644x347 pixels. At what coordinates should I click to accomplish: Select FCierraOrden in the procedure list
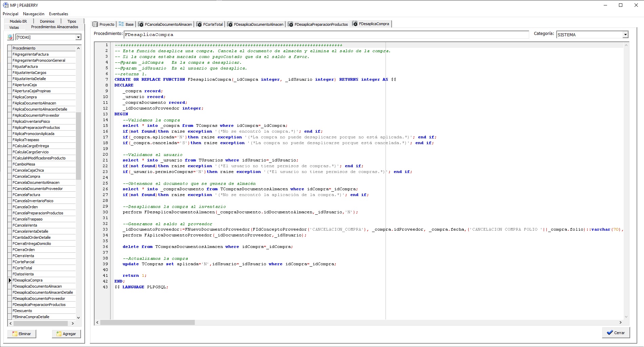point(44,250)
